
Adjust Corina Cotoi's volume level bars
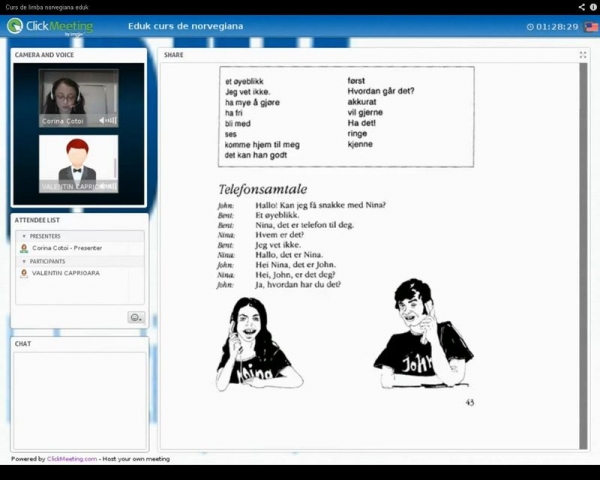(x=111, y=121)
